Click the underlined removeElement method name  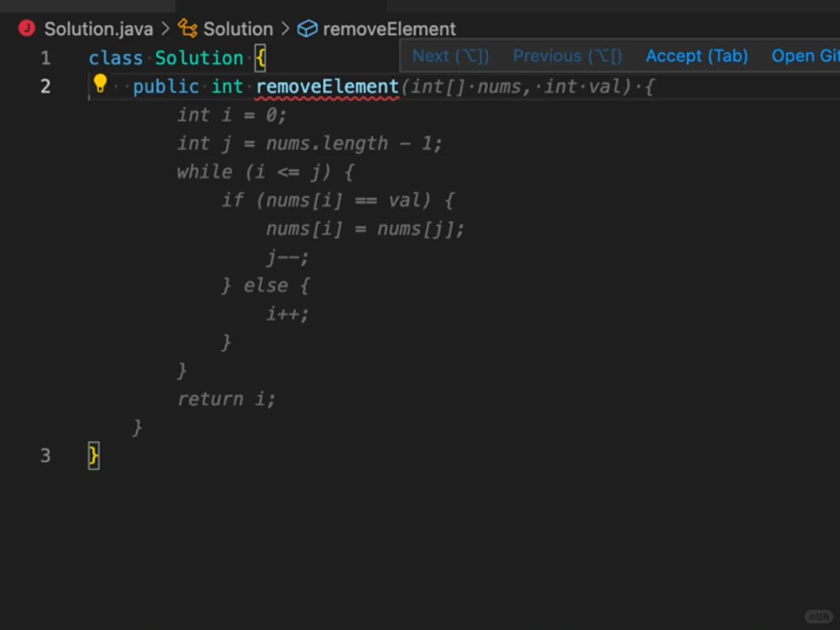click(327, 86)
